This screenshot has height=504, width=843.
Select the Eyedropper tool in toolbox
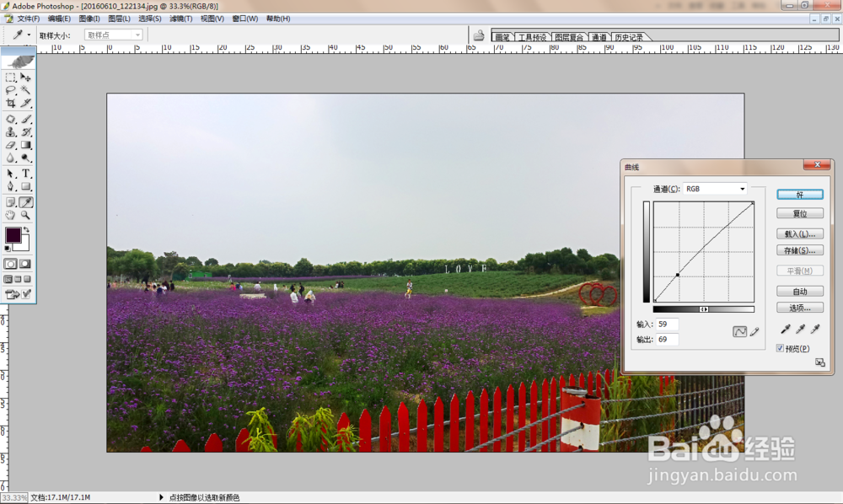click(x=26, y=202)
